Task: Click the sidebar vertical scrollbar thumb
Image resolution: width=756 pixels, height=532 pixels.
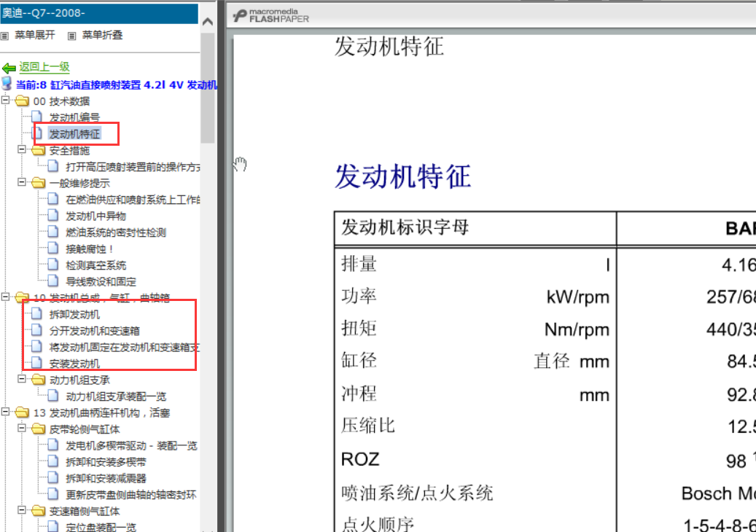Action: tap(208, 87)
